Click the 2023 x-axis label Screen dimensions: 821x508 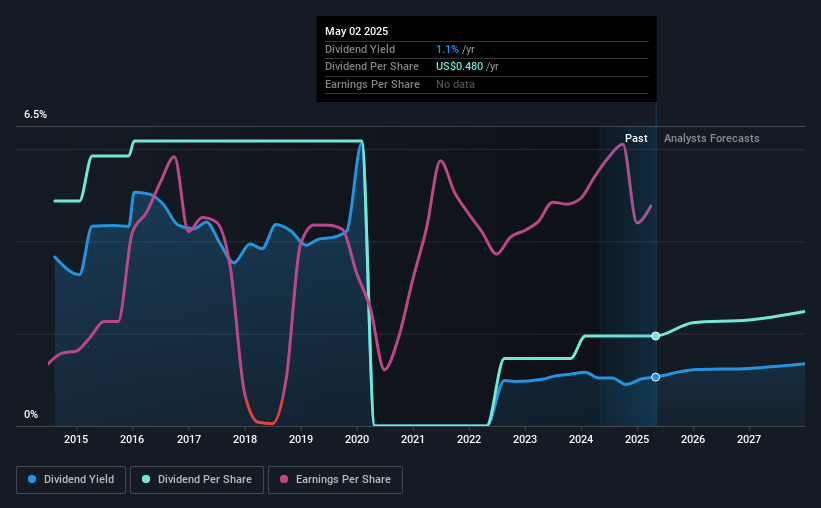[x=525, y=439]
